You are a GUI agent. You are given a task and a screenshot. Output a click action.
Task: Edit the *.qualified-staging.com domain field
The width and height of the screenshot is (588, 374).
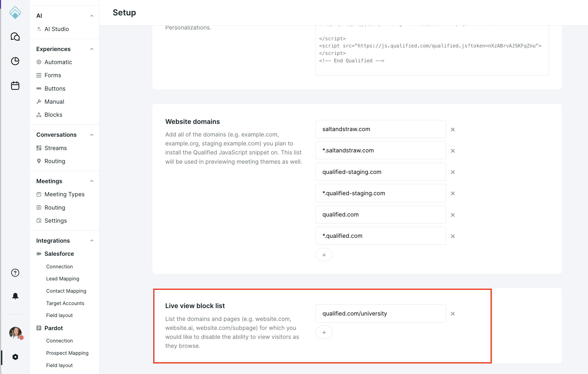381,193
